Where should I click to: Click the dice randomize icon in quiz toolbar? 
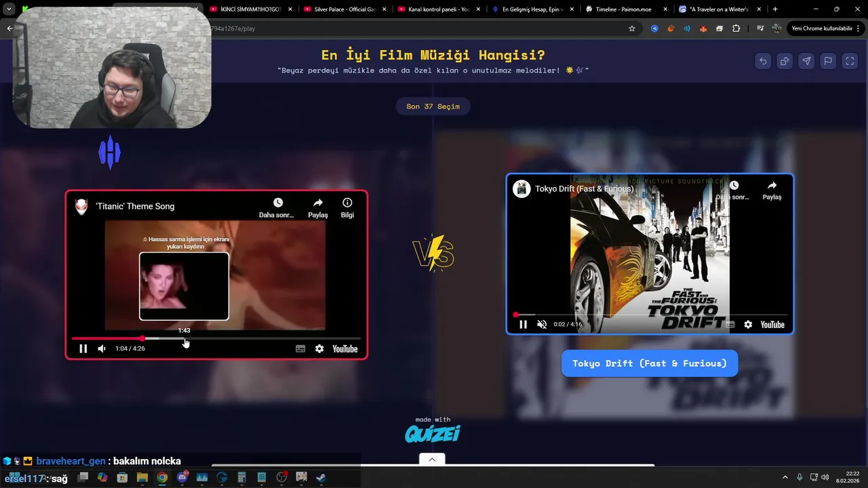785,61
